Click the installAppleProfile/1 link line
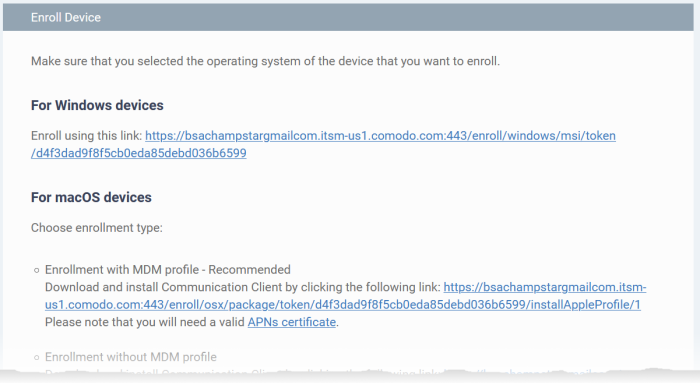 pos(342,304)
